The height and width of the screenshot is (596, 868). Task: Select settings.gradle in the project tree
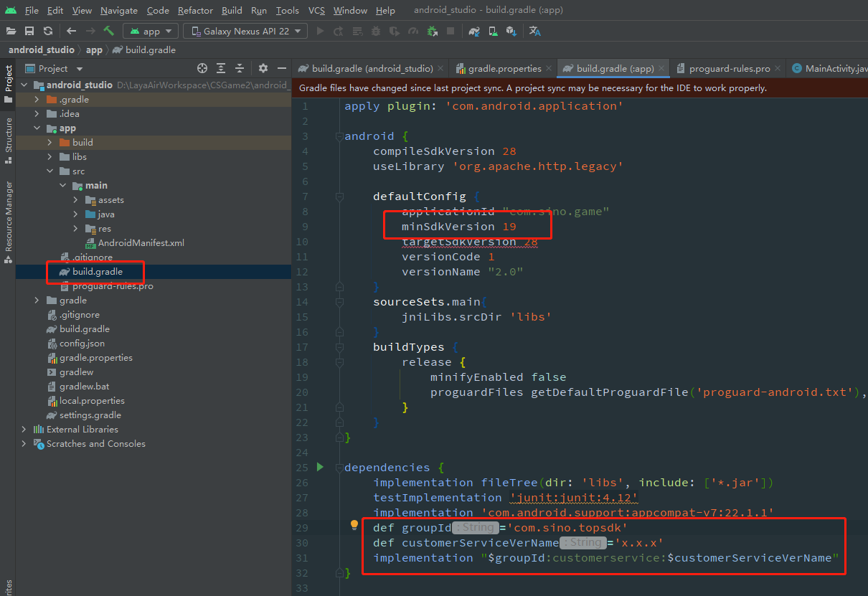(90, 415)
